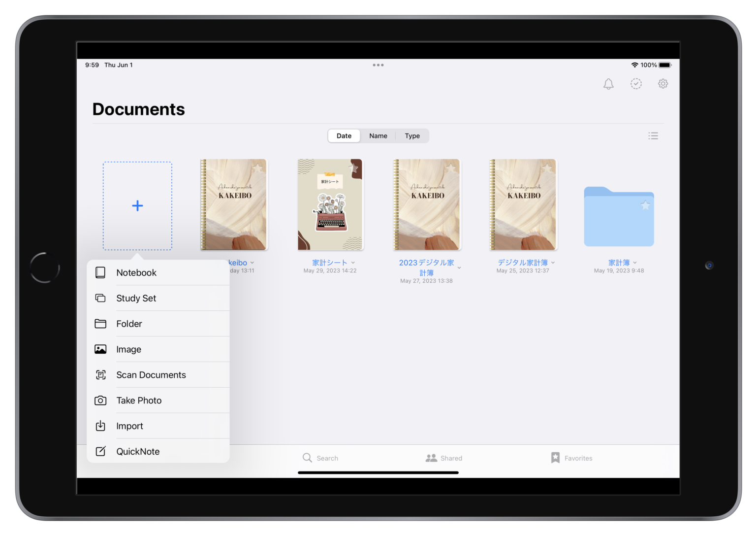Toggle favorite star on the 家計簿 folder
This screenshot has width=756, height=536.
click(645, 205)
